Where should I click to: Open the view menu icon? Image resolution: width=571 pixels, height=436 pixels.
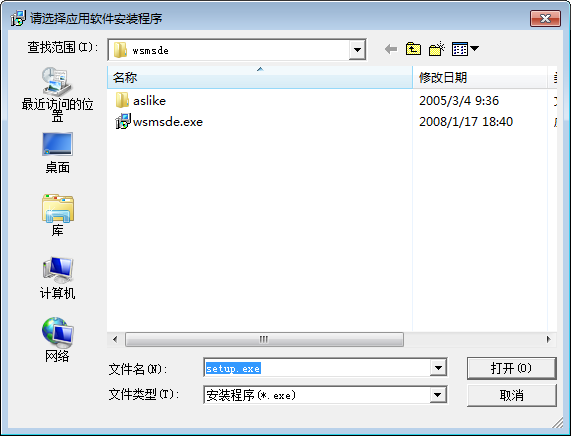[x=465, y=49]
